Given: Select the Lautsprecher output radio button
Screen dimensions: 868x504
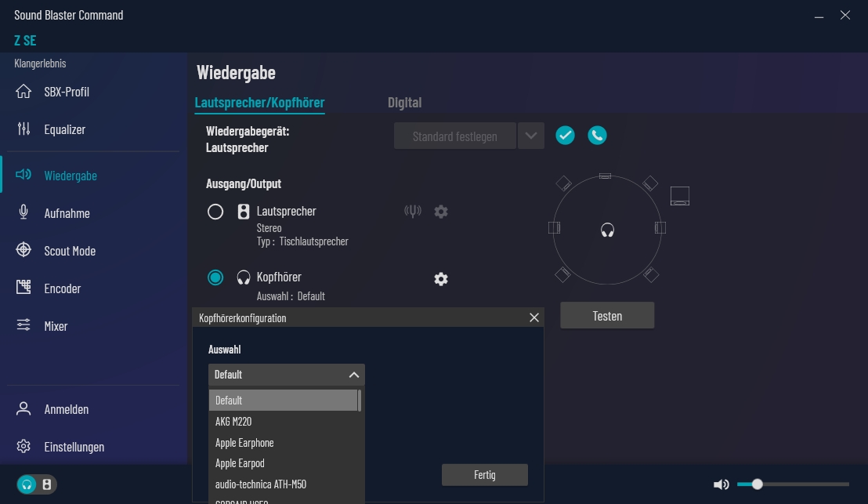Looking at the screenshot, I should pyautogui.click(x=215, y=212).
